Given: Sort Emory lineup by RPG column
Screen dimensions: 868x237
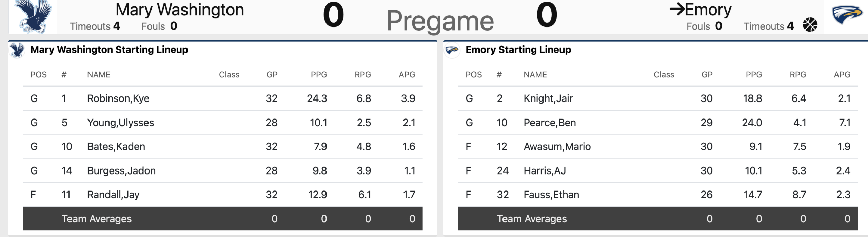Looking at the screenshot, I should (x=798, y=75).
